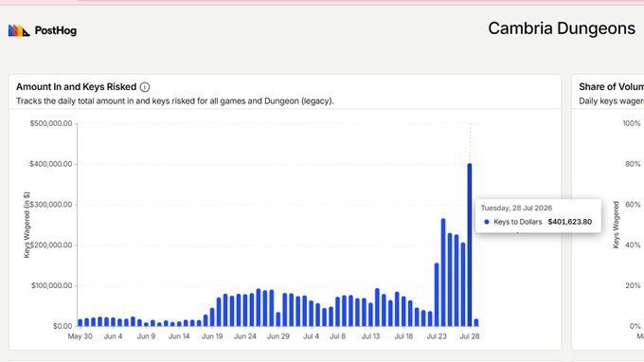Click the Jun 19 x-axis label
644x362 pixels.
tap(212, 336)
